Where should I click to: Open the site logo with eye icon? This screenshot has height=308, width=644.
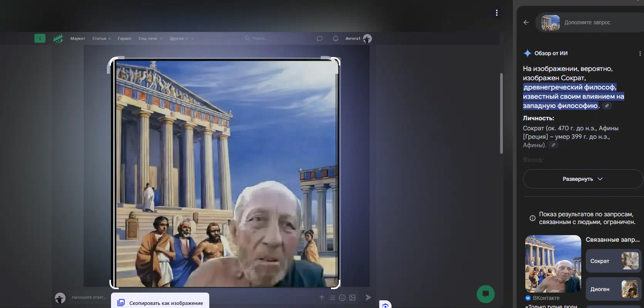(x=58, y=38)
